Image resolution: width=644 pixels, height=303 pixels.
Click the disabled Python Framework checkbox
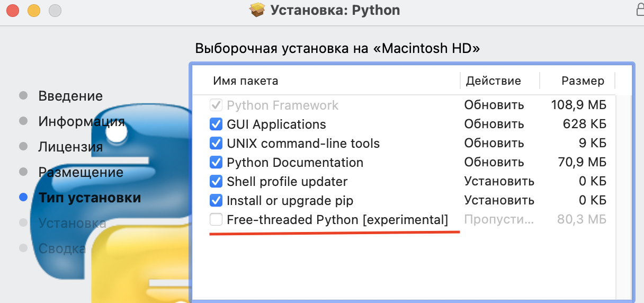216,105
